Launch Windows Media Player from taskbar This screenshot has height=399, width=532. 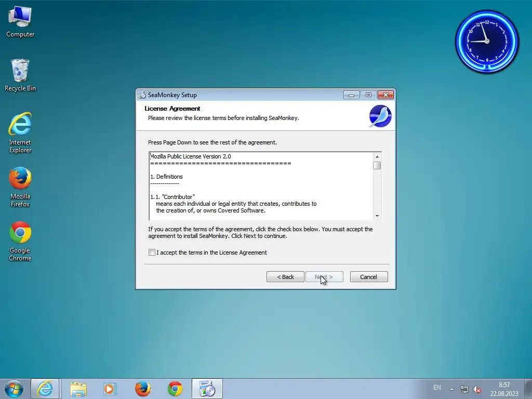110,389
